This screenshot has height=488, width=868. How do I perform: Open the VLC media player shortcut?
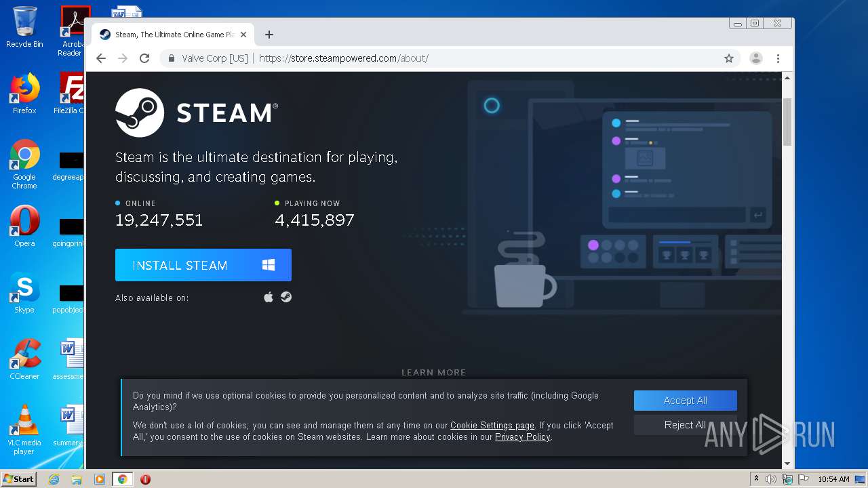click(x=24, y=430)
